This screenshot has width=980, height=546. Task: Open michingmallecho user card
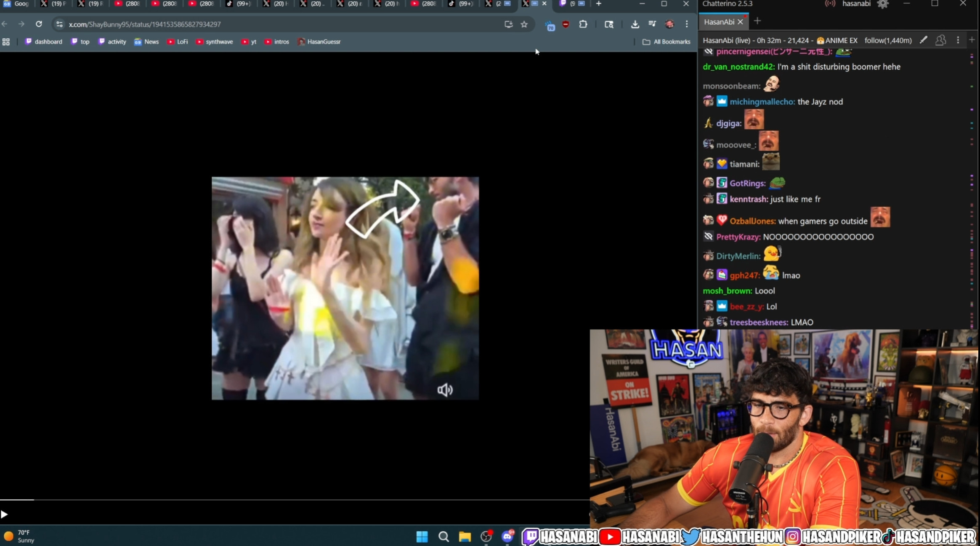click(x=762, y=102)
